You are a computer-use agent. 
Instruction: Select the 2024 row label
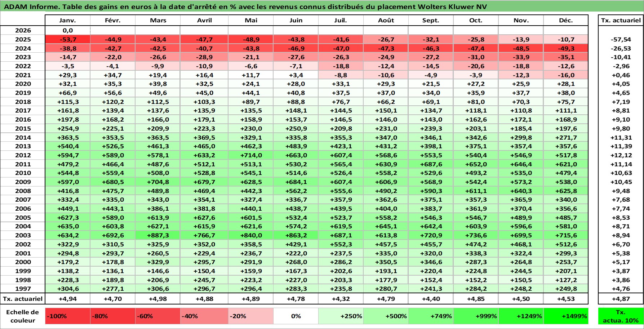(x=23, y=48)
